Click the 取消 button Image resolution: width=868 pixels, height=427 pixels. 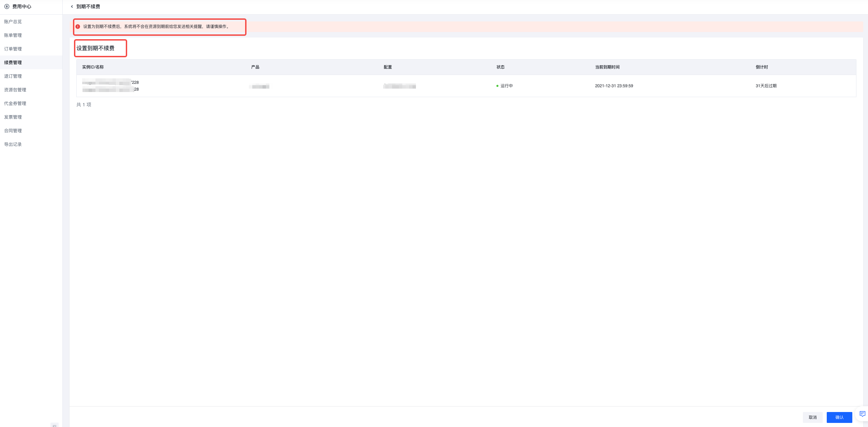(x=813, y=417)
